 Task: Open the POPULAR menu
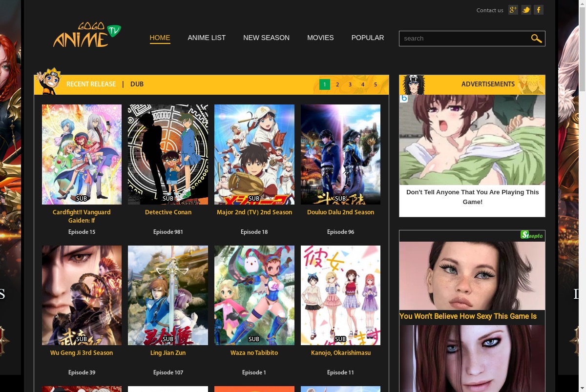click(x=368, y=38)
